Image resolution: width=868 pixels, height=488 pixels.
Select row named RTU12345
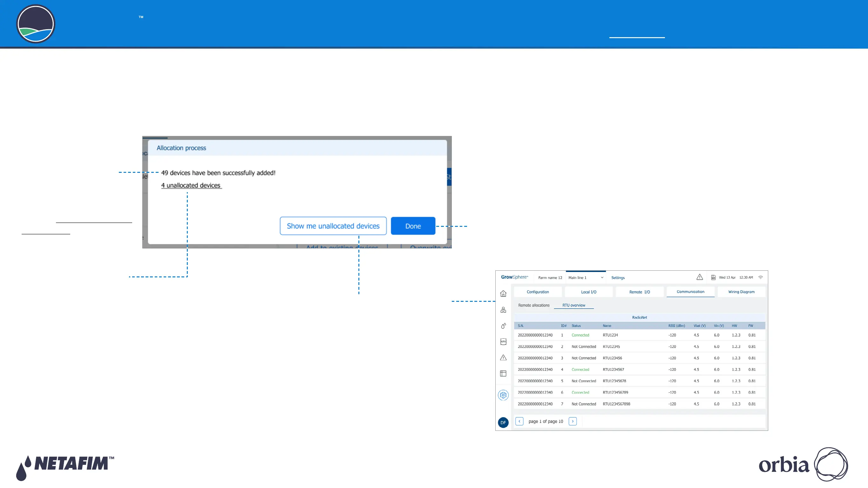tap(639, 346)
